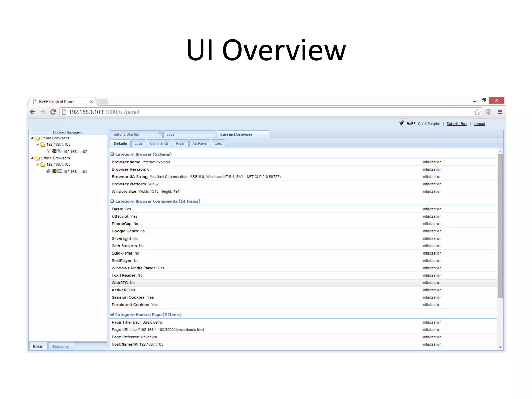Collapse 192.168.1.103 under Offline Browsers
The width and height of the screenshot is (532, 399).
38,164
